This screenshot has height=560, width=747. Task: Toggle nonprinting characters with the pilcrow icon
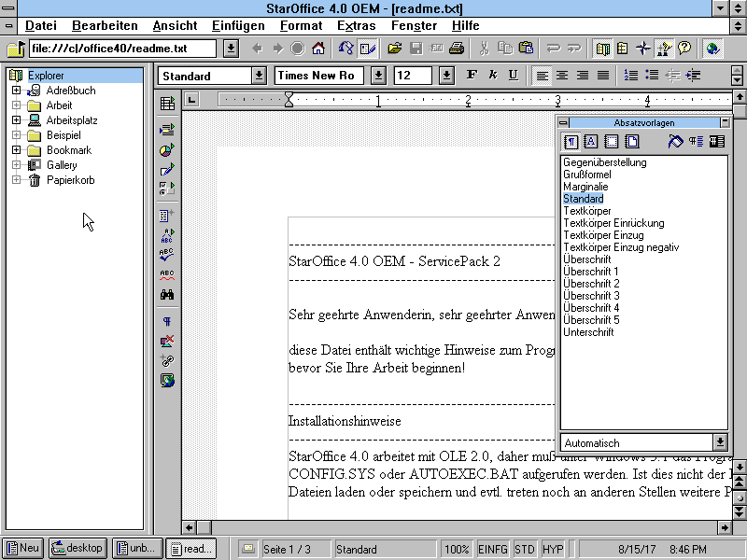(167, 322)
